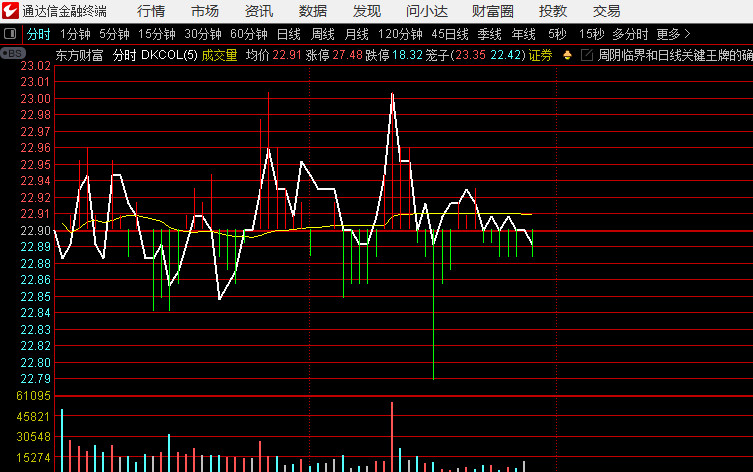Click the edit note icon before 周阴临界
The image size is (753, 472).
tap(587, 55)
